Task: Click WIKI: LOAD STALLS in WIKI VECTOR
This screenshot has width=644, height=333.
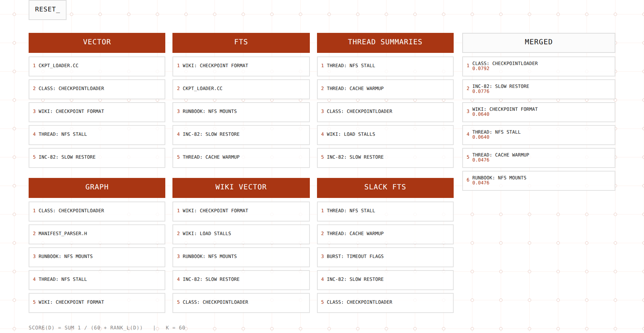Action: 241,234
